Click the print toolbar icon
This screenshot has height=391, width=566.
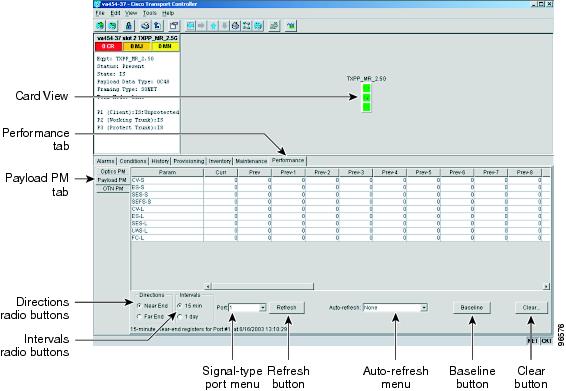[145, 26]
